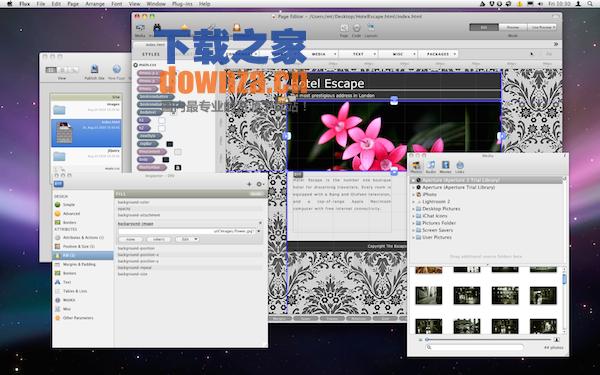The height and width of the screenshot is (375, 600).
Task: Click the globe icon in site window toolbar
Action: [116, 69]
